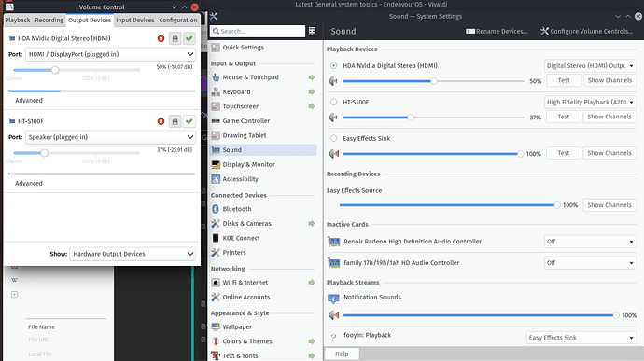The image size is (644, 361).
Task: Open Hardware Output Devices show dropdown
Action: tap(133, 254)
